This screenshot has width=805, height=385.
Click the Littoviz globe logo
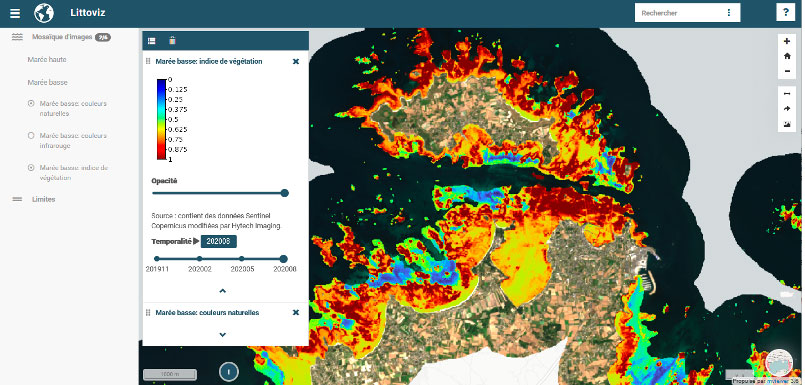click(x=44, y=13)
